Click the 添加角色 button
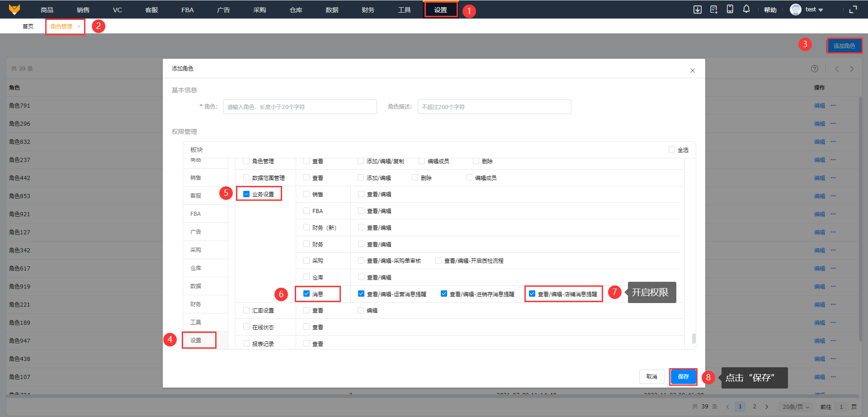This screenshot has height=417, width=868. click(x=844, y=46)
